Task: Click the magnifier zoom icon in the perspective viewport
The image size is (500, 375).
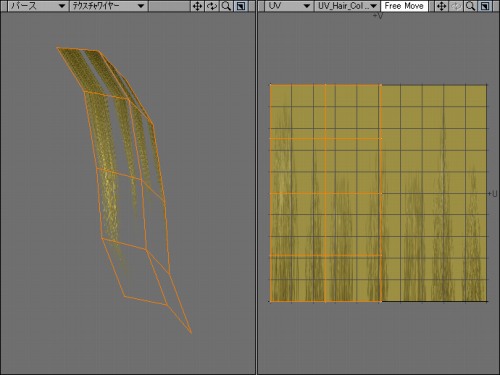Action: 226,6
